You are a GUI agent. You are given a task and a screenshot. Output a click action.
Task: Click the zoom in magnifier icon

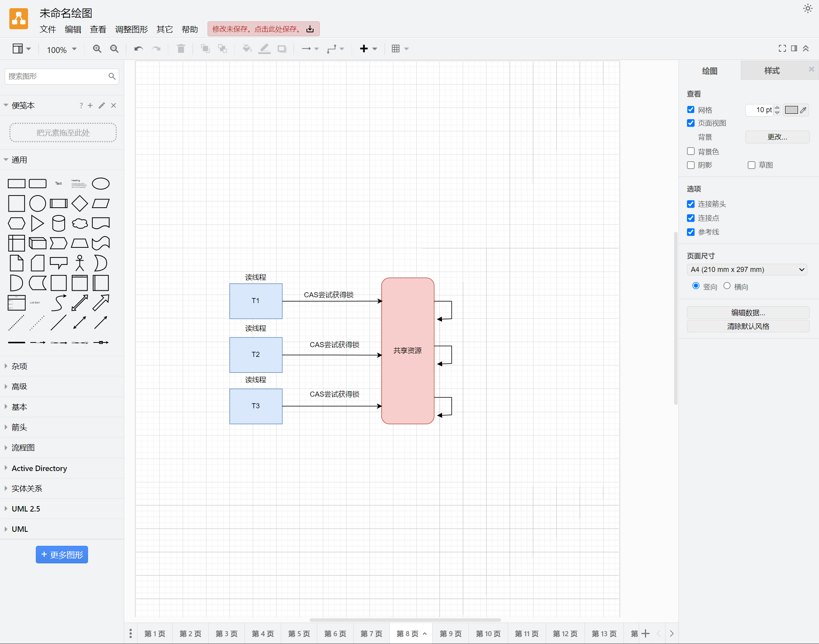pyautogui.click(x=97, y=49)
